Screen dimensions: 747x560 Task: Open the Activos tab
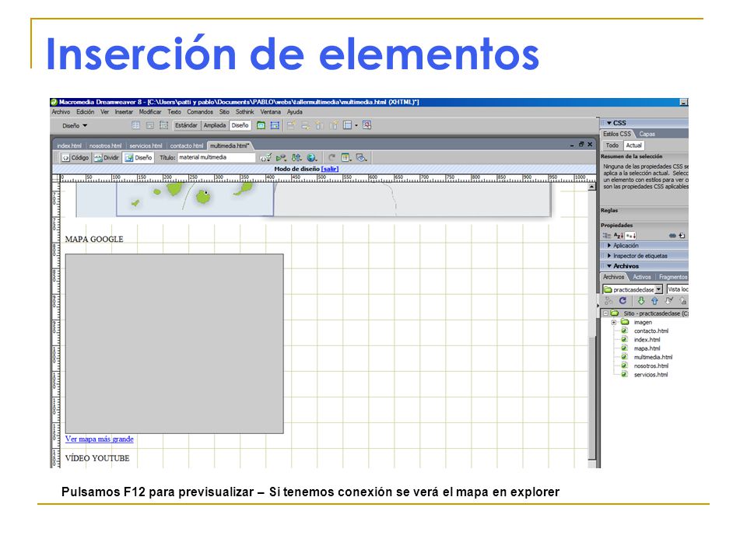pos(642,277)
